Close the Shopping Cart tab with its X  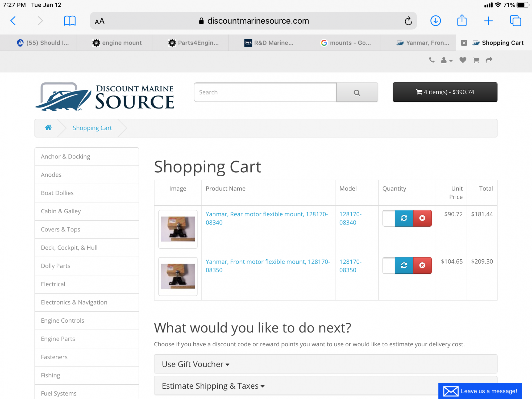(x=464, y=43)
